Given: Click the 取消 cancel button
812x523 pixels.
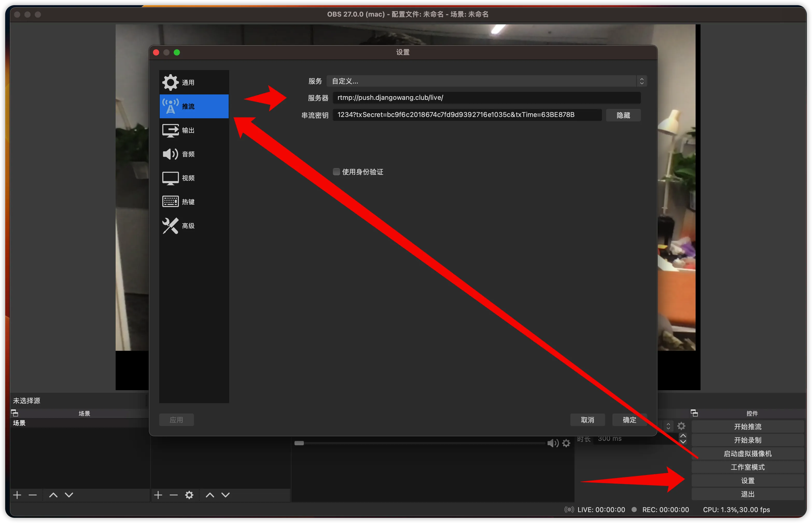Looking at the screenshot, I should tap(587, 420).
